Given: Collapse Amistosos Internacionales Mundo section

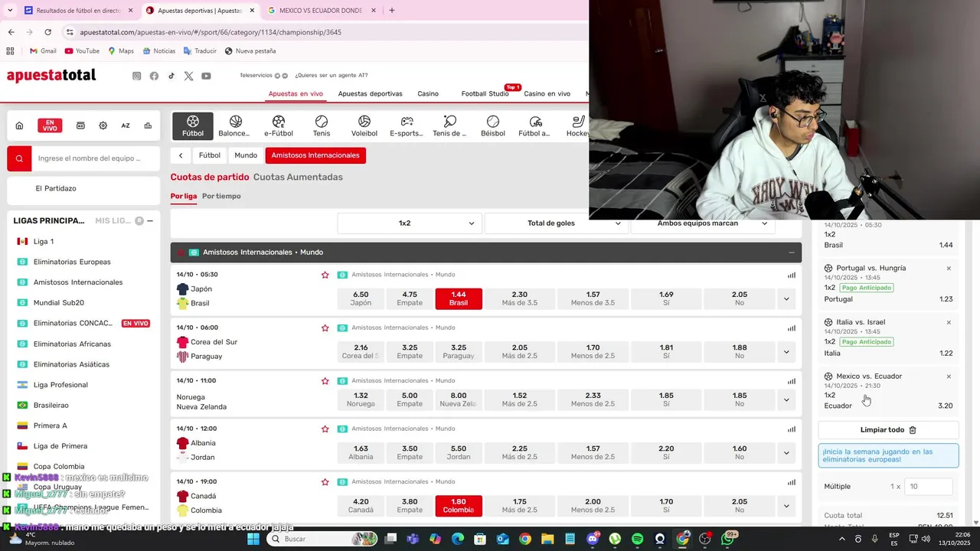Looking at the screenshot, I should point(791,252).
